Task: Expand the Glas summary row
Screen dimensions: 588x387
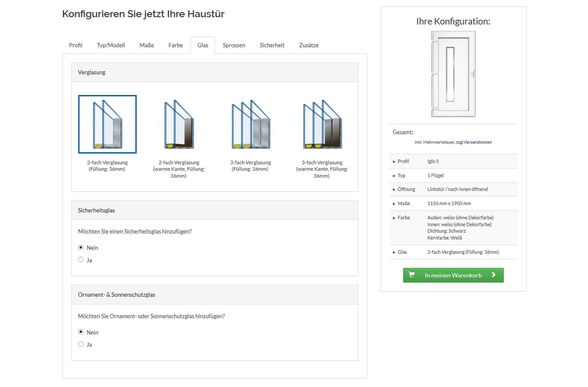Action: (x=402, y=252)
